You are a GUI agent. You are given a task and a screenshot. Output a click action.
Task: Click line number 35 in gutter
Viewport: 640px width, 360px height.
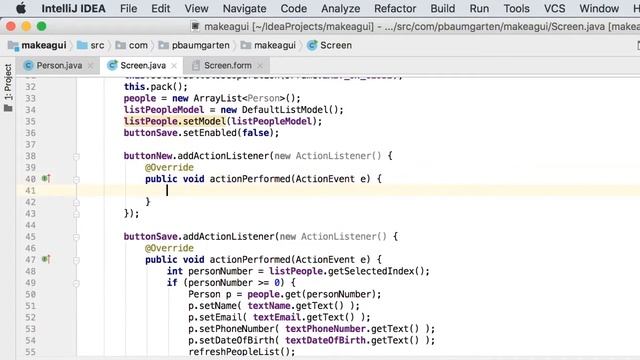tap(30, 121)
